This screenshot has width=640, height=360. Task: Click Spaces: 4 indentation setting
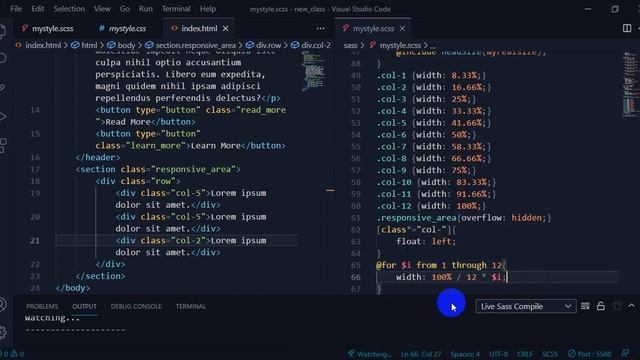coord(465,354)
